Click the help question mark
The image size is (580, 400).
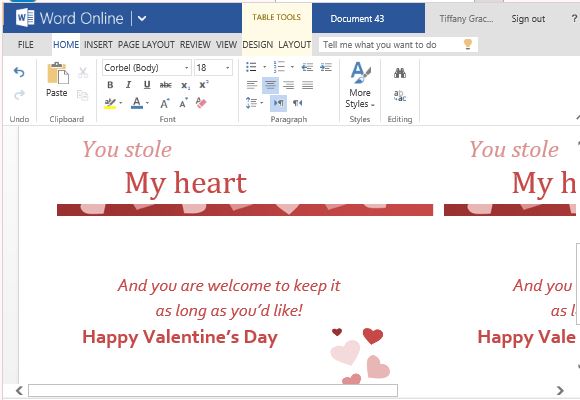[x=574, y=18]
